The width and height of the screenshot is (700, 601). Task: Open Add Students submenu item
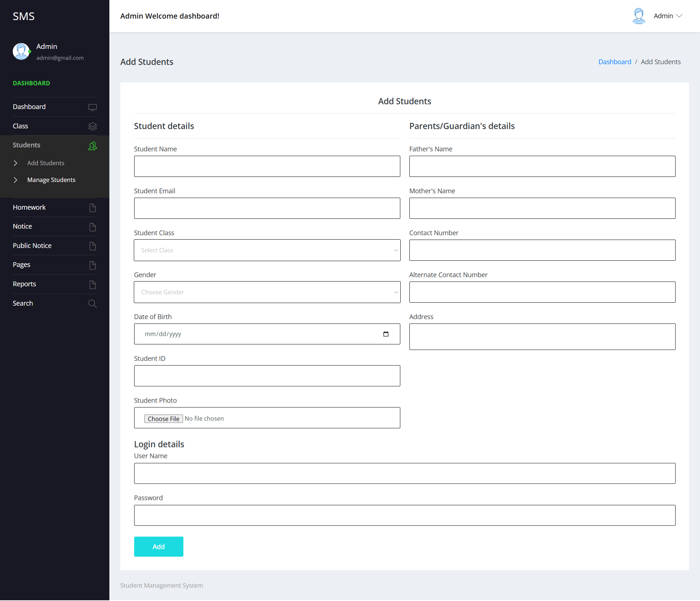click(x=46, y=163)
